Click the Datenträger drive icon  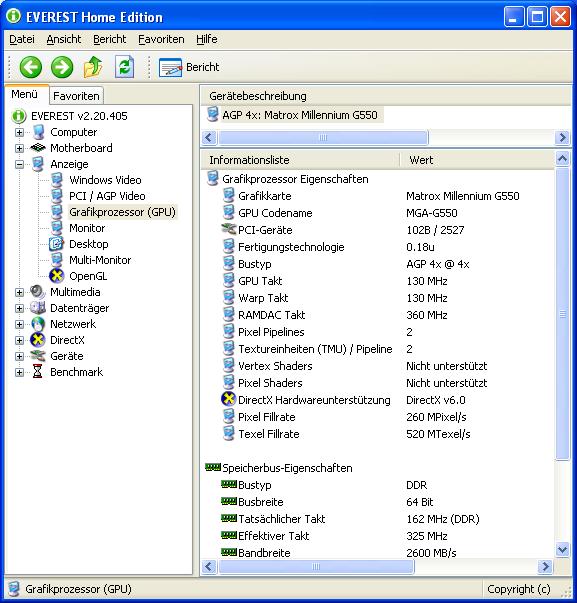pos(38,308)
